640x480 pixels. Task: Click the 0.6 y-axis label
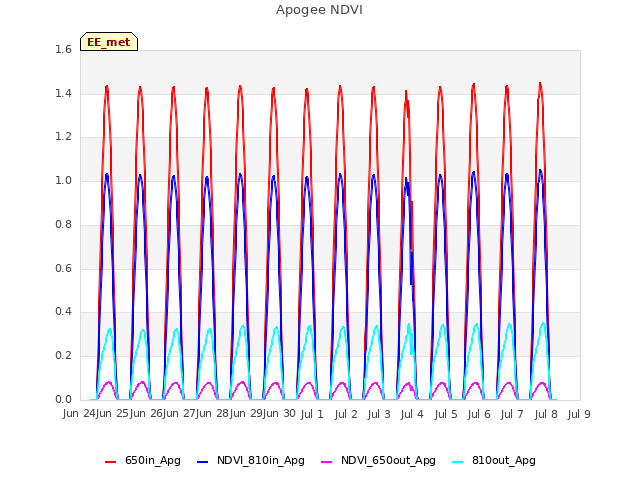coord(63,268)
